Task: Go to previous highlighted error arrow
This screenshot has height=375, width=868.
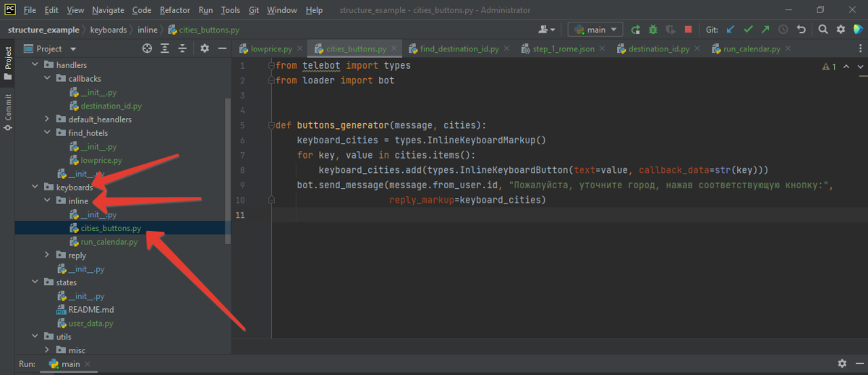Action: 846,66
